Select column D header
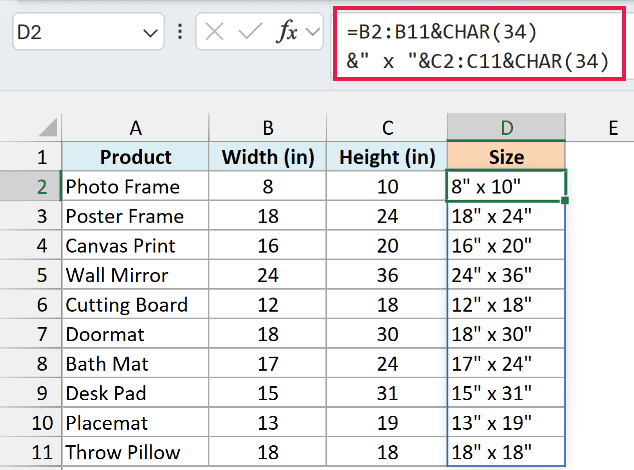Image resolution: width=634 pixels, height=470 pixels. click(506, 128)
